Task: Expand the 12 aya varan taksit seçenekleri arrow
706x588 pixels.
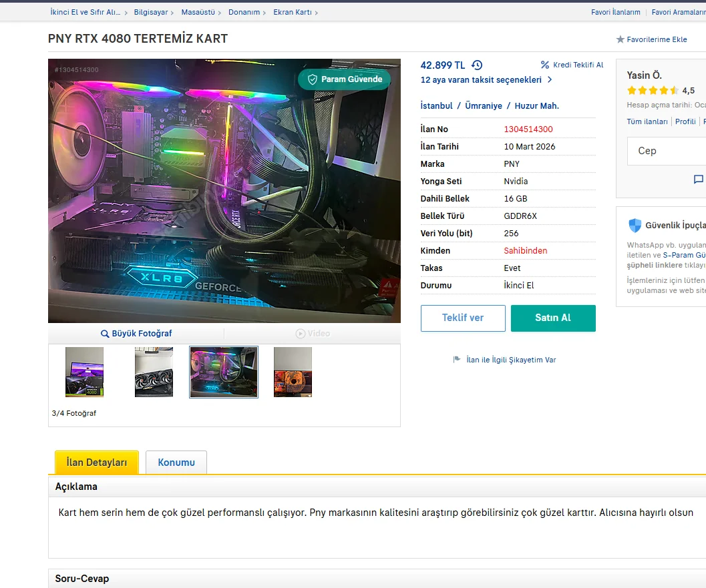Action: [550, 79]
